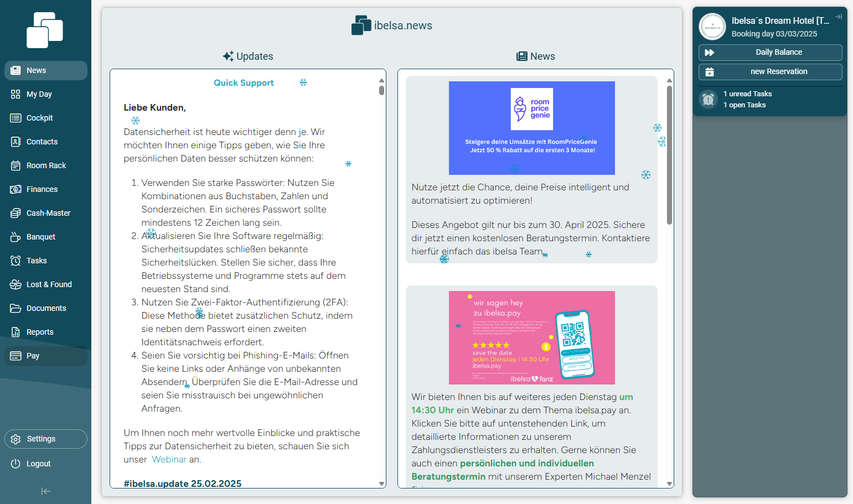Screen dimensions: 853x504
Task: Open Reports label in sidebar
Action: 40,332
